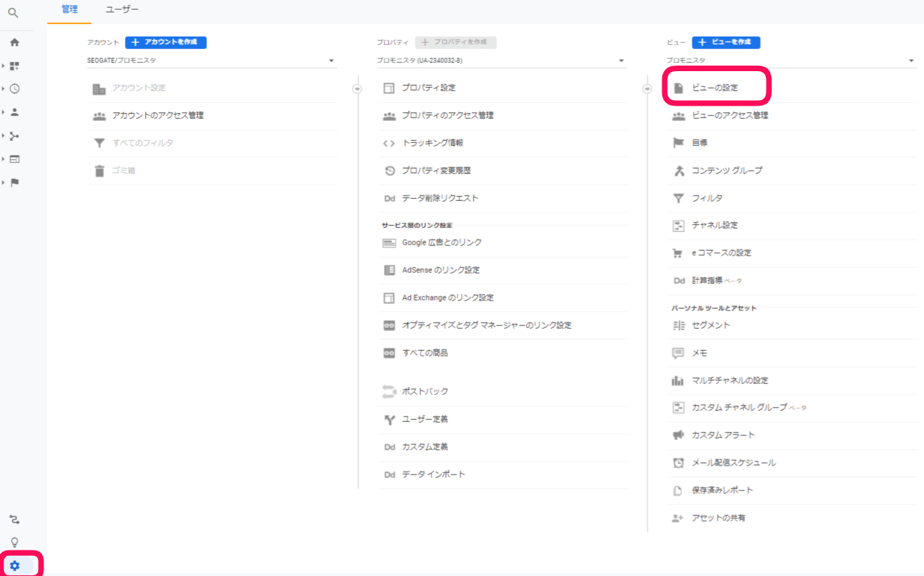924x576 pixels.
Task: Switch to the 管理 tab
Action: tap(69, 10)
